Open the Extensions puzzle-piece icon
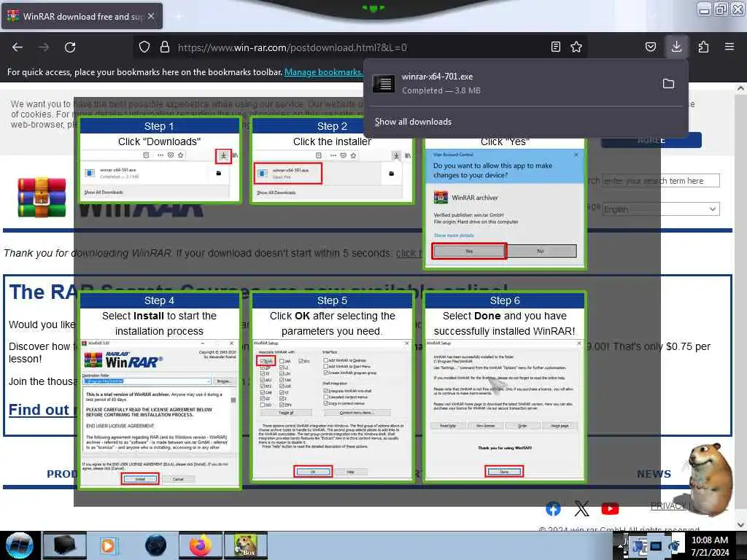 (704, 47)
